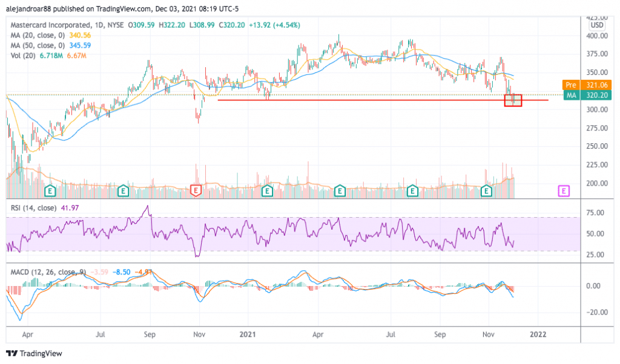This screenshot has height=364, width=620.
Task: Click the Nov label right before 2022
Action: [x=489, y=334]
